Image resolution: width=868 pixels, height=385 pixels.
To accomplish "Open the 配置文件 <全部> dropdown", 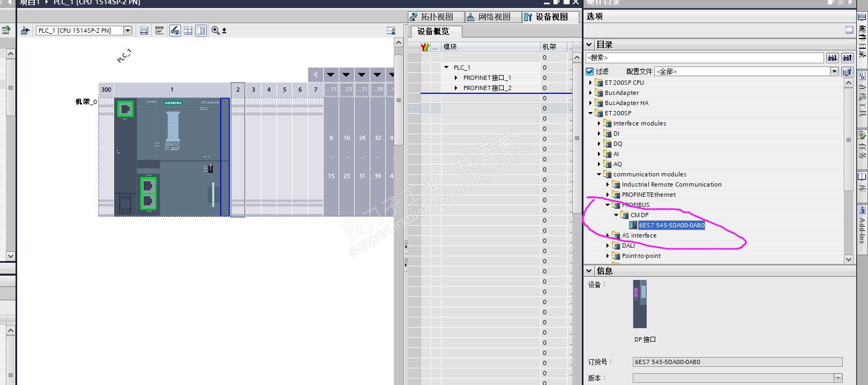I will point(834,71).
